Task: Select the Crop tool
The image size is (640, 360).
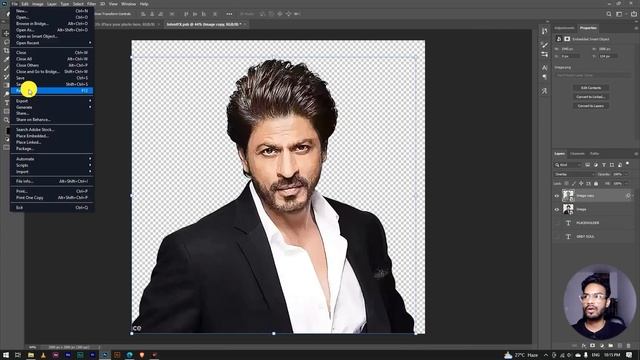Action: point(6,51)
